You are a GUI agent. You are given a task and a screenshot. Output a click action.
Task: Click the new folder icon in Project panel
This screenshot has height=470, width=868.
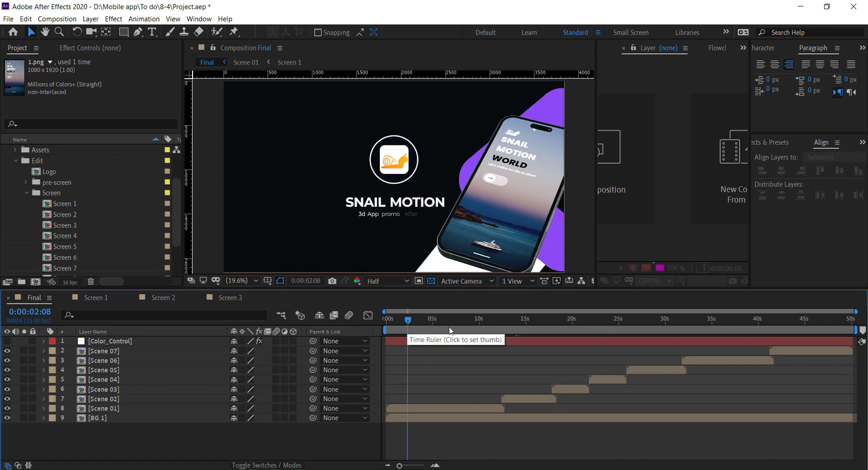pos(21,282)
